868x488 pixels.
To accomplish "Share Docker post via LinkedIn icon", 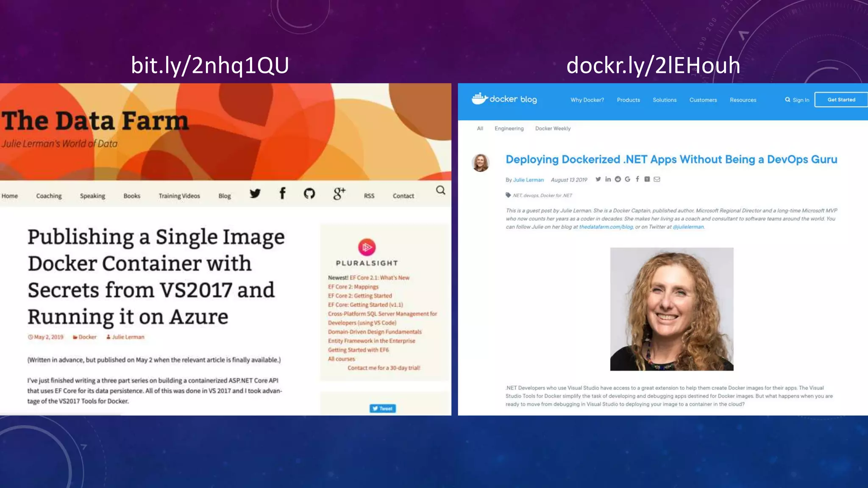I will click(608, 179).
